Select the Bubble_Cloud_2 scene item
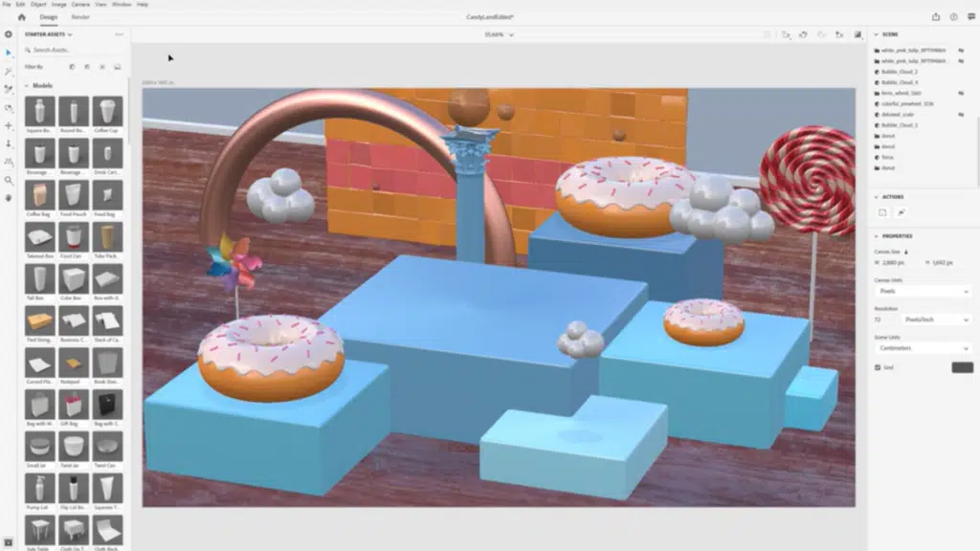Screen dimensions: 980x551 coord(900,72)
